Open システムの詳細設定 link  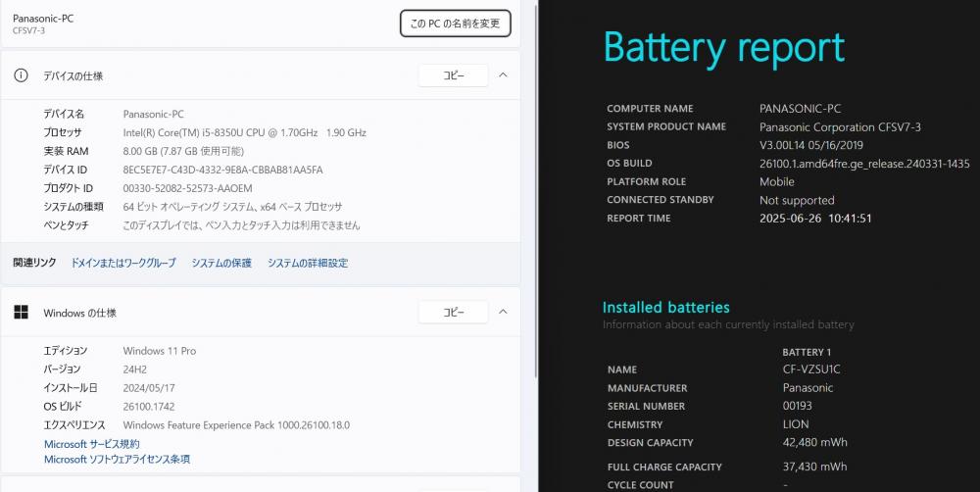click(308, 264)
